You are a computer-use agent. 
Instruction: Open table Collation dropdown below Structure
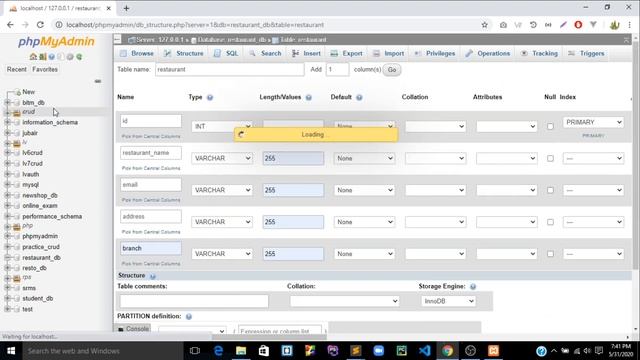[x=344, y=301]
